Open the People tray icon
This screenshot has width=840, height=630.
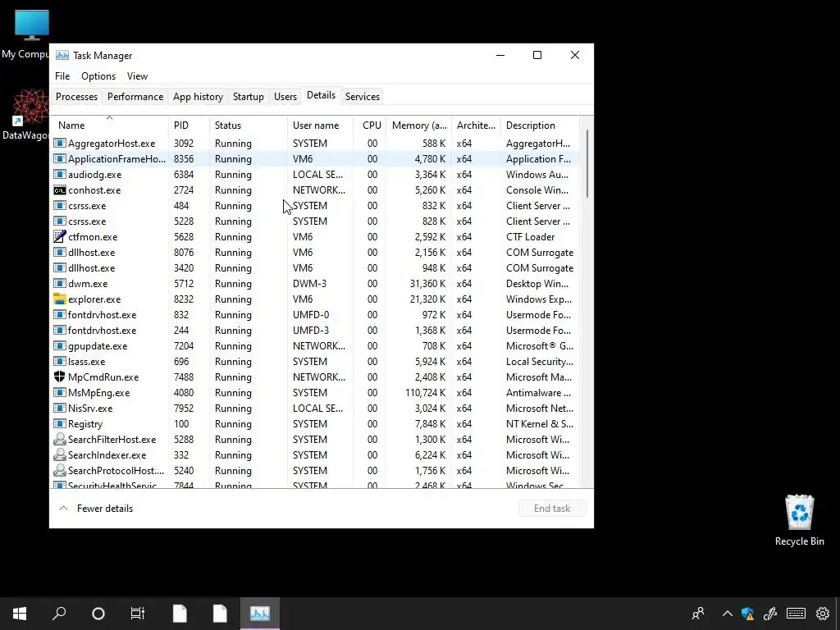[x=698, y=614]
